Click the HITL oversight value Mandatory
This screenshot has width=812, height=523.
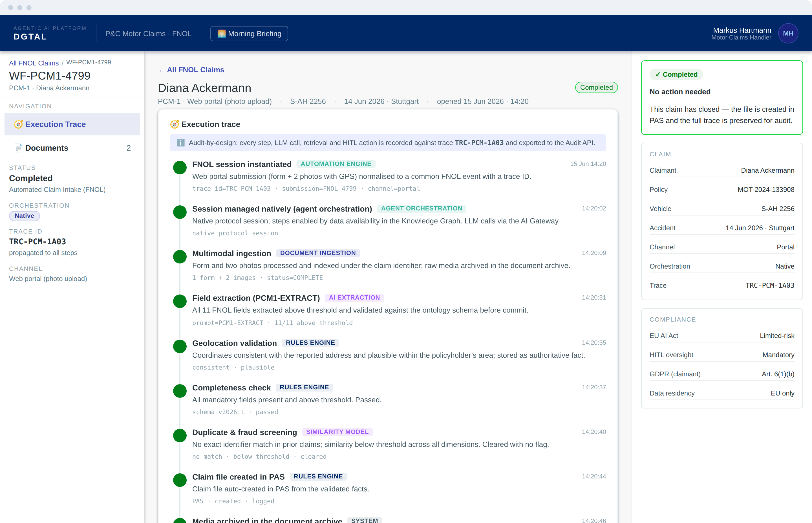(x=778, y=355)
